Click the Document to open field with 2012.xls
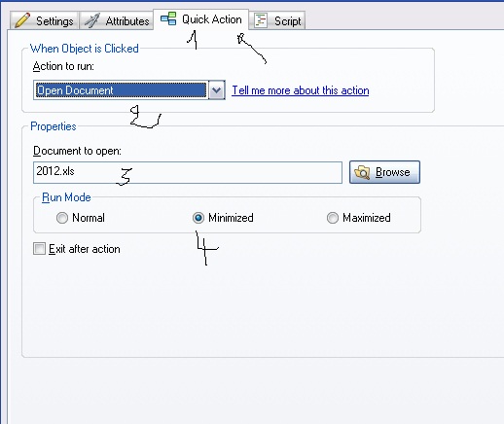504x424 pixels. pos(188,172)
